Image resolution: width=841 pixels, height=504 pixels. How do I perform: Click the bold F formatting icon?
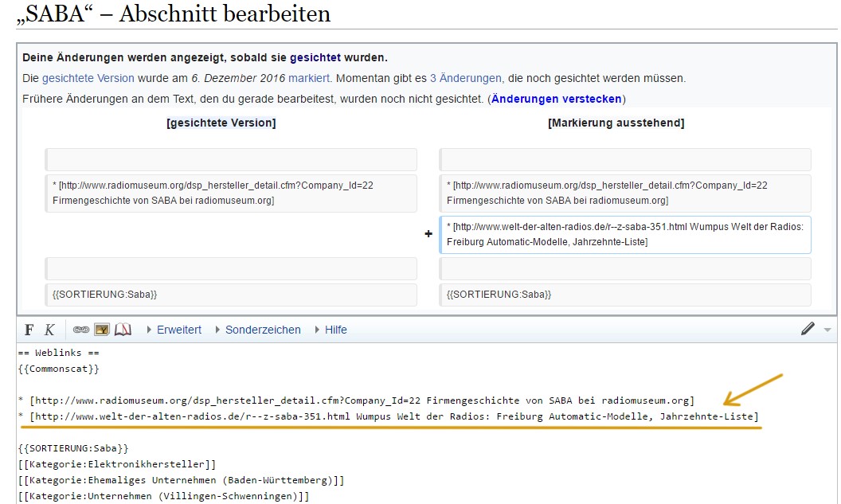coord(29,330)
